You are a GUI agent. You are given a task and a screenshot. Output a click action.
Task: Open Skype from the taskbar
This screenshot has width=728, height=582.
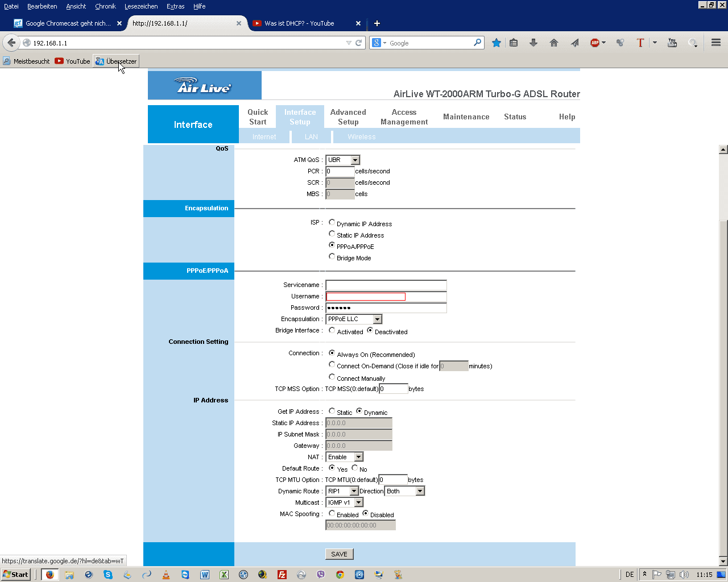pos(108,575)
